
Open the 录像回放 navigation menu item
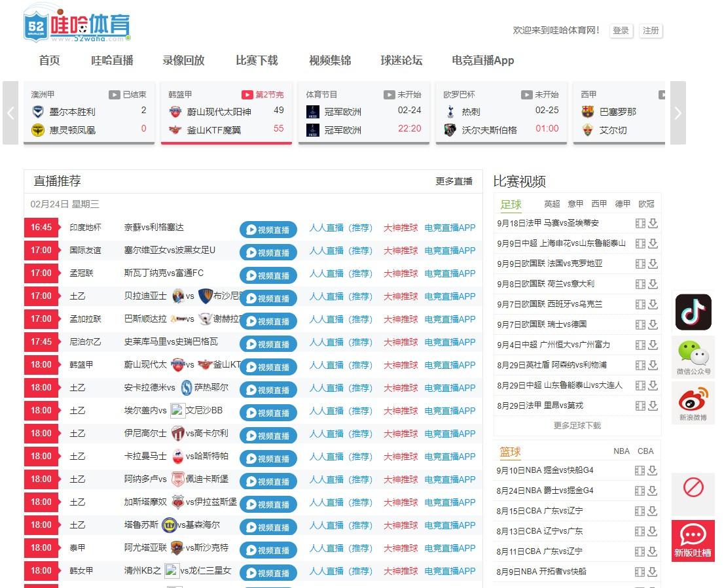coord(183,60)
